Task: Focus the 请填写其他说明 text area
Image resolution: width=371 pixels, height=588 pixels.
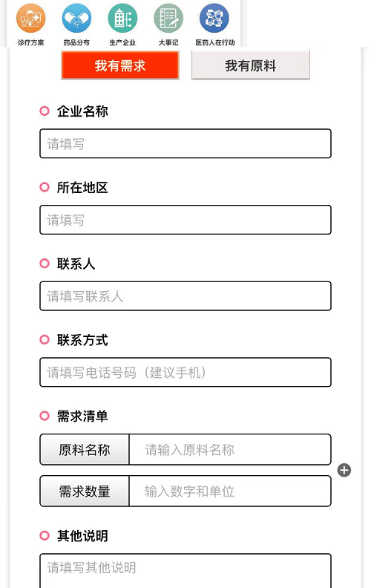Action: click(x=185, y=570)
